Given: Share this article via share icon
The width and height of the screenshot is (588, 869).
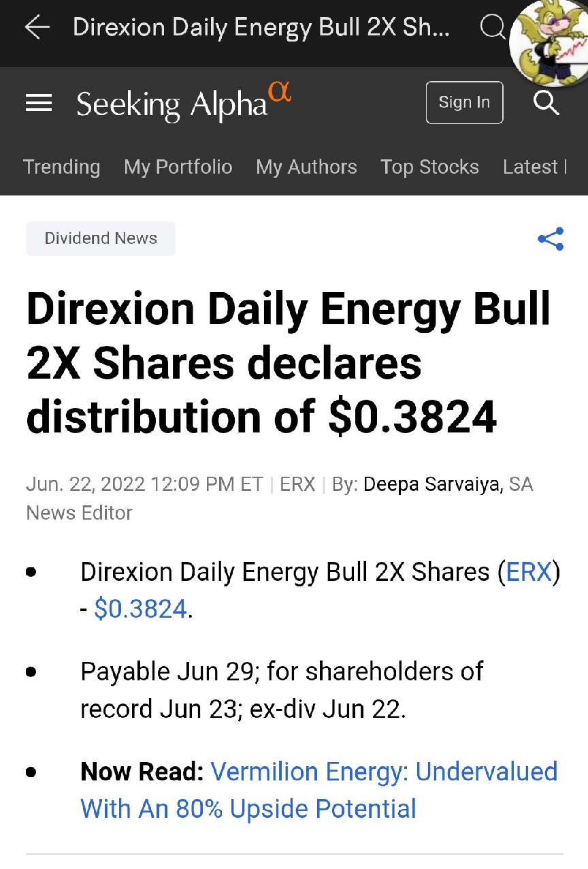Looking at the screenshot, I should (551, 239).
